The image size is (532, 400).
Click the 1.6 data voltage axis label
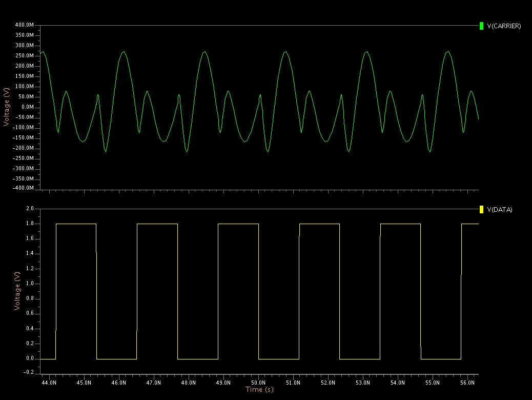[30, 238]
